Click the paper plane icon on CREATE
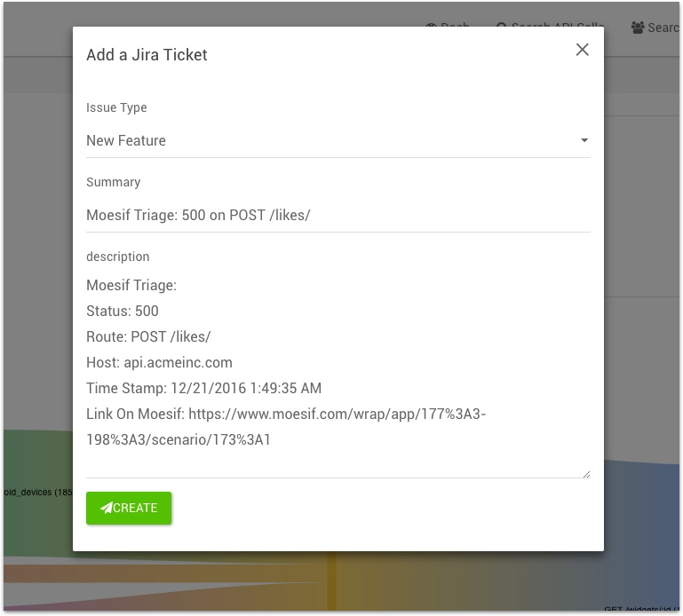The image size is (683, 616). pyautogui.click(x=107, y=508)
